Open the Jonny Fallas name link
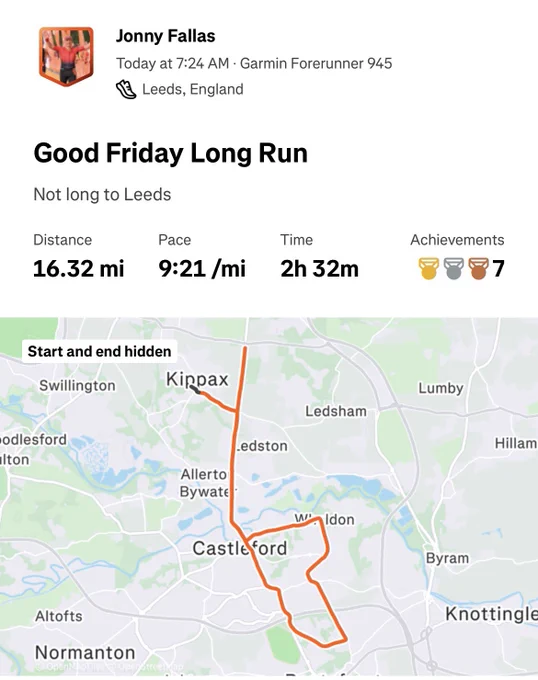Screen dimensions: 538x680 point(165,36)
